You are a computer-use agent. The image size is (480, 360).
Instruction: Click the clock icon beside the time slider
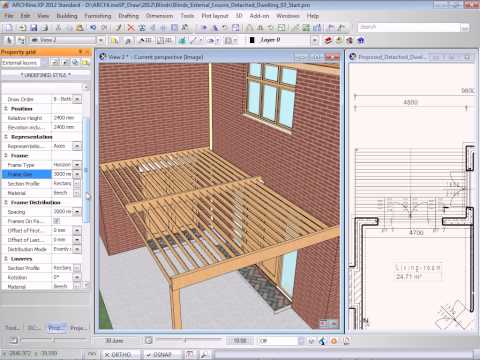point(149,340)
